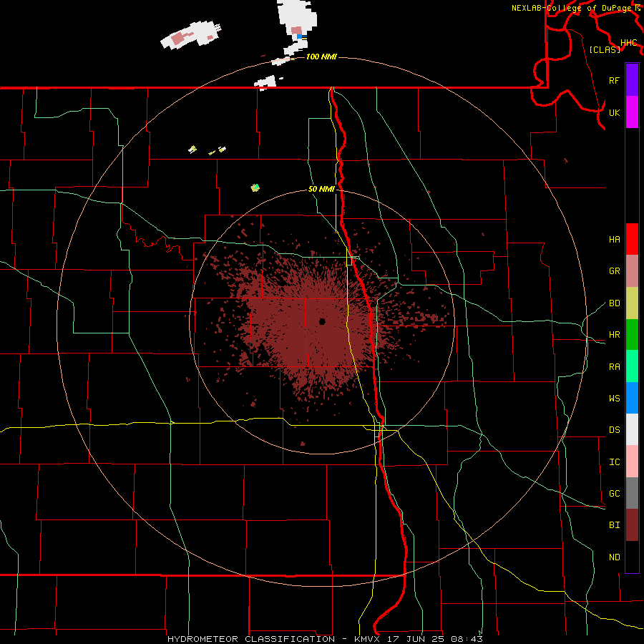The height and width of the screenshot is (644, 644).
Task: Click the "NEXLAB-College of DuPage" credit text
Action: [572, 8]
